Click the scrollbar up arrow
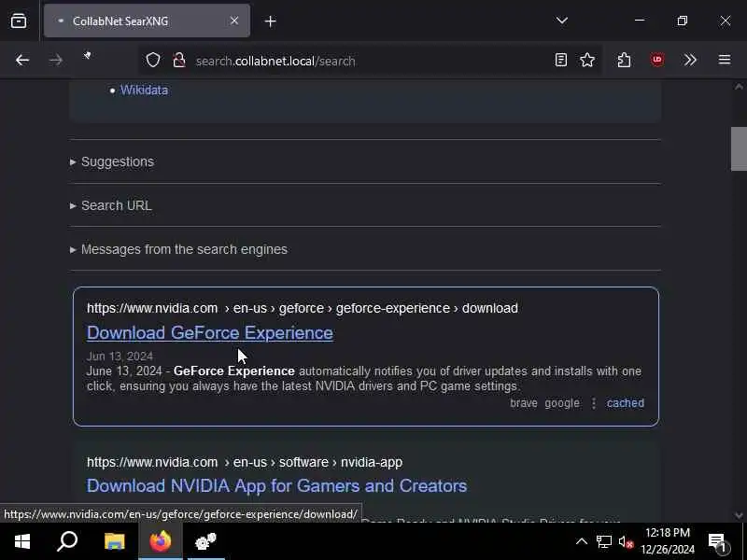 coord(739,87)
